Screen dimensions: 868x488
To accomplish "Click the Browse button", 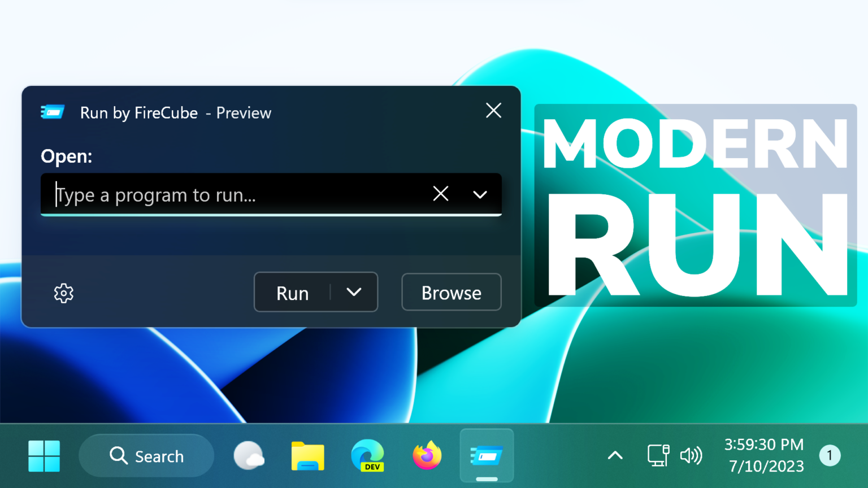I will (x=451, y=292).
